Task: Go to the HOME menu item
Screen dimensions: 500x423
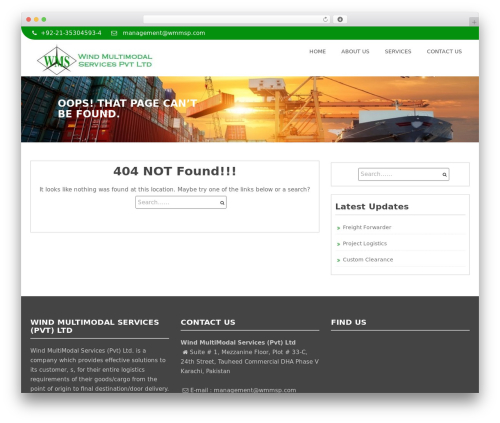Action: 317,52
